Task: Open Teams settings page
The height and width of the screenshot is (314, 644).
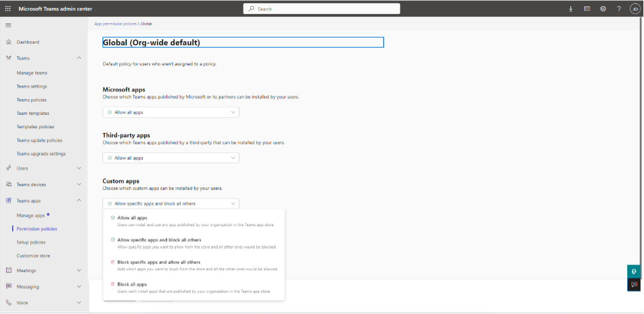Action: click(x=31, y=86)
